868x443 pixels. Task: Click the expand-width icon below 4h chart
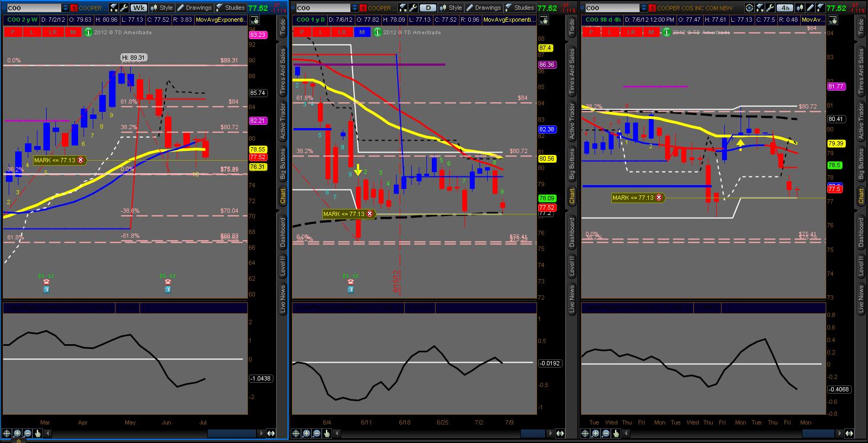[848, 433]
